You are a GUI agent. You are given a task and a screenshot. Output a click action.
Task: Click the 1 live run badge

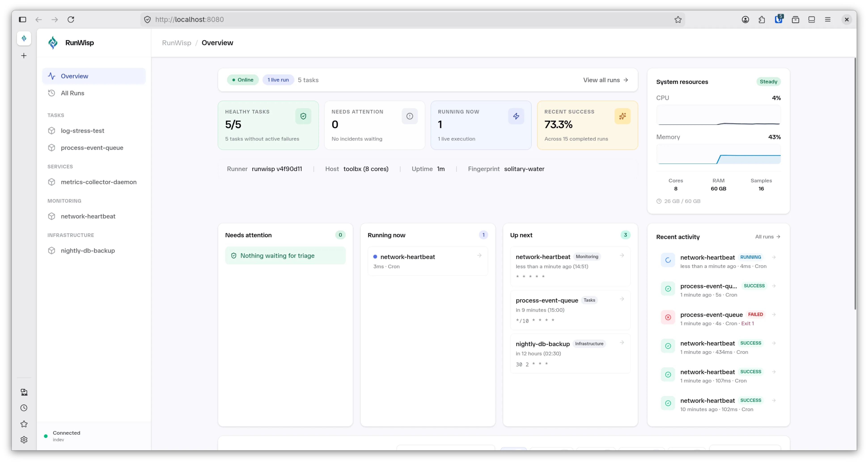(278, 80)
